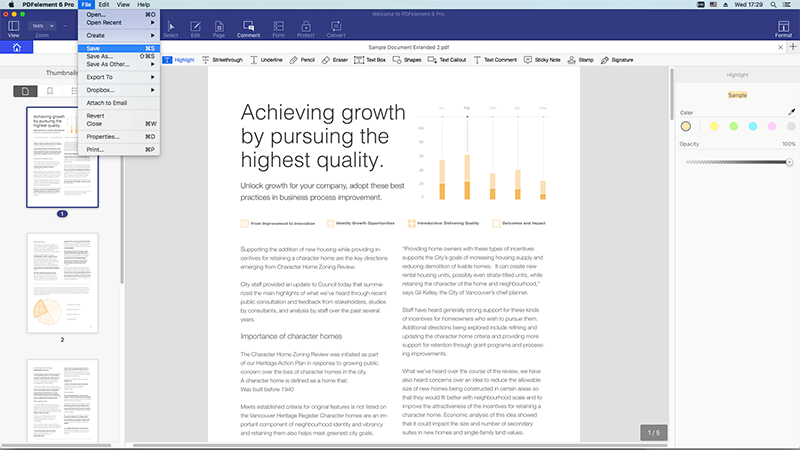The image size is (800, 450).
Task: Add a new document tab
Action: tap(793, 47)
